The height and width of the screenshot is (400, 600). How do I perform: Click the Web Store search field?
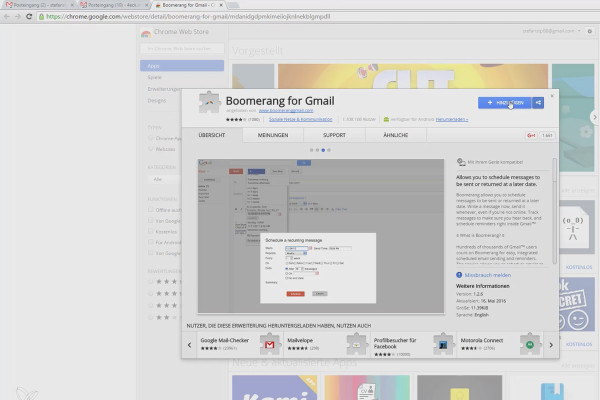pos(182,49)
